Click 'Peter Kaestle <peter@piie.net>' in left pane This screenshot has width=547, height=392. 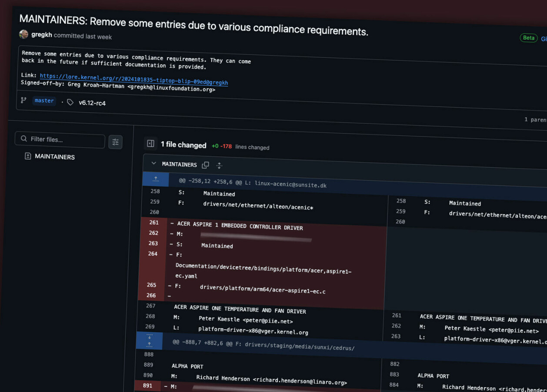pyautogui.click(x=246, y=319)
